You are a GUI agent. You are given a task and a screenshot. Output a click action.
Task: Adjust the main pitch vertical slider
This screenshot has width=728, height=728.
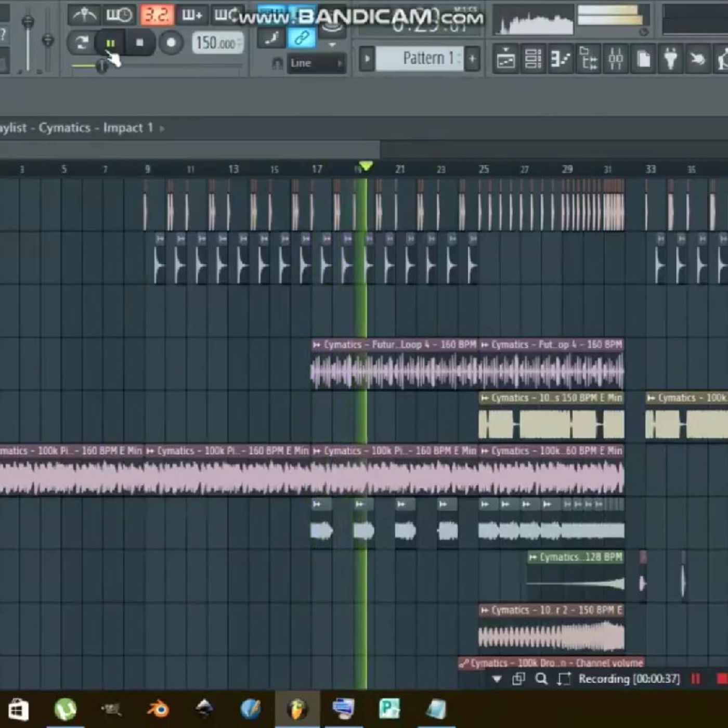[x=48, y=42]
